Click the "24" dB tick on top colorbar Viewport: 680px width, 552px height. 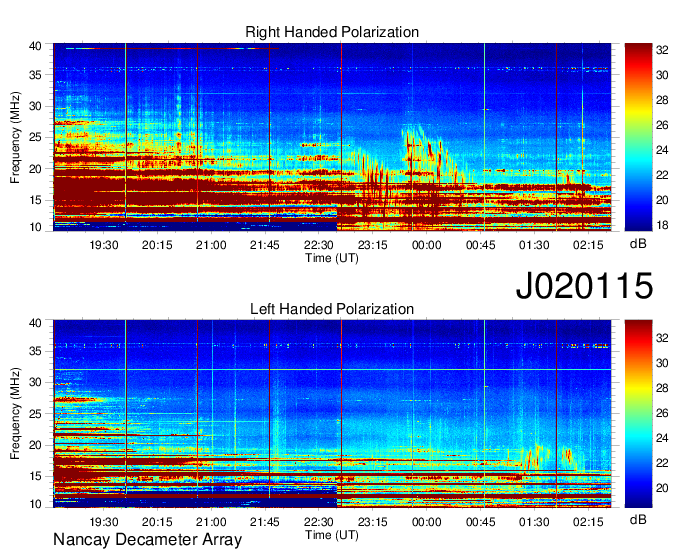(662, 150)
